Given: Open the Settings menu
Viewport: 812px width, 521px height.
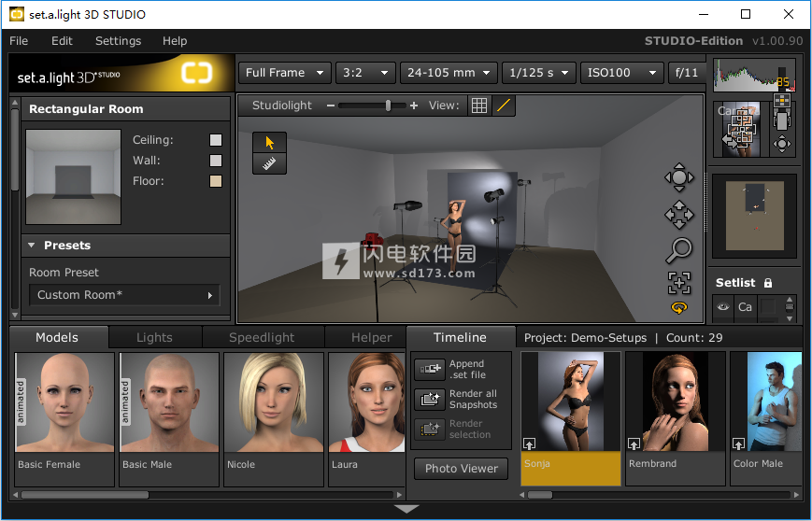Looking at the screenshot, I should pyautogui.click(x=118, y=41).
